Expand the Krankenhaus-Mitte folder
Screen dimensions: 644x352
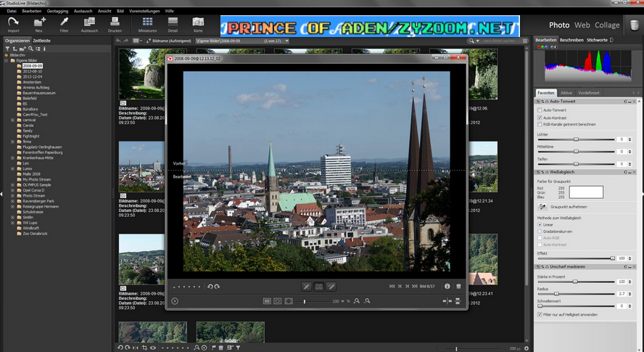[13, 158]
